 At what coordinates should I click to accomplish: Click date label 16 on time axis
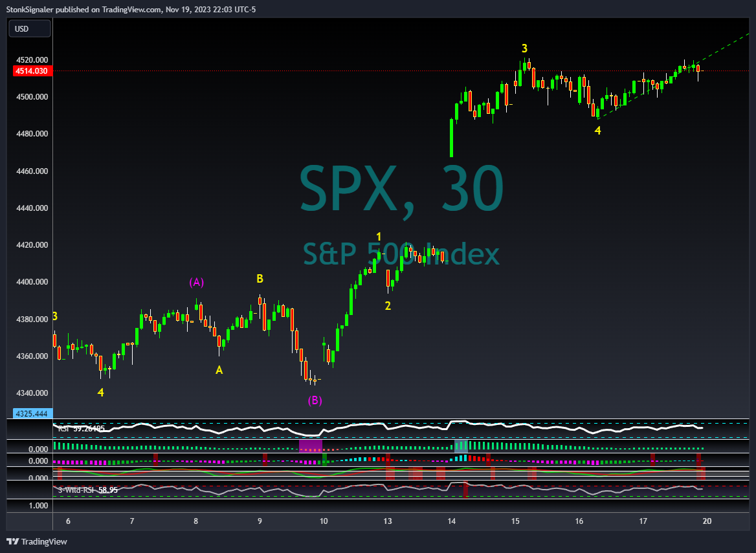pos(579,521)
